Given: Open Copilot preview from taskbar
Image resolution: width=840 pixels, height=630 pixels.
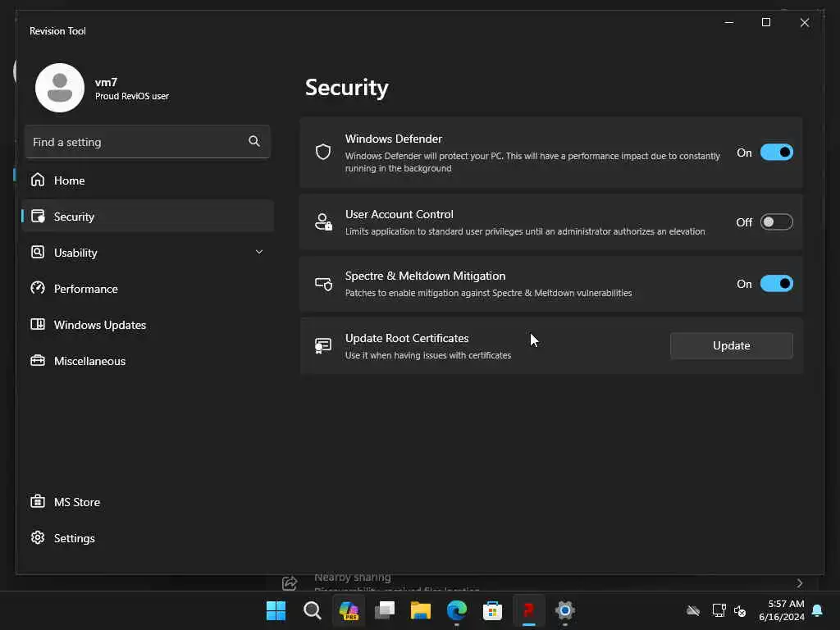Looking at the screenshot, I should 348,610.
